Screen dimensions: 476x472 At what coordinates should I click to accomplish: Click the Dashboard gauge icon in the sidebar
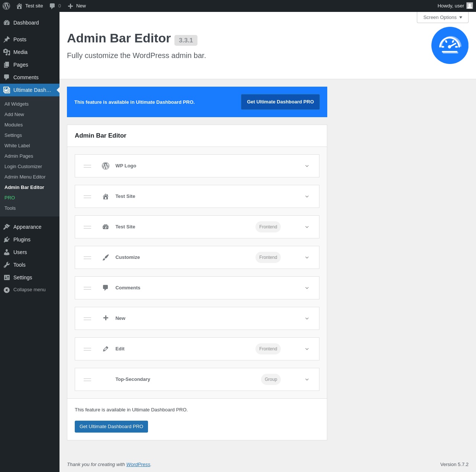click(x=7, y=23)
